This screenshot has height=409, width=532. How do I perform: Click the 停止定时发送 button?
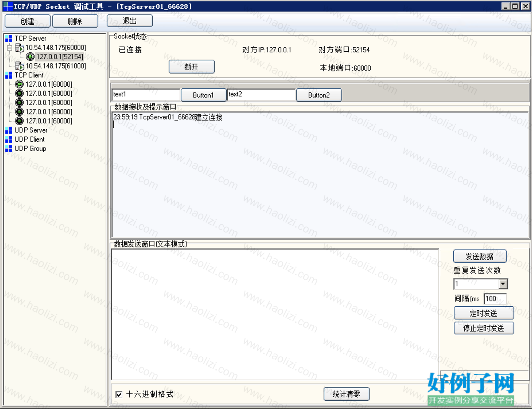484,328
